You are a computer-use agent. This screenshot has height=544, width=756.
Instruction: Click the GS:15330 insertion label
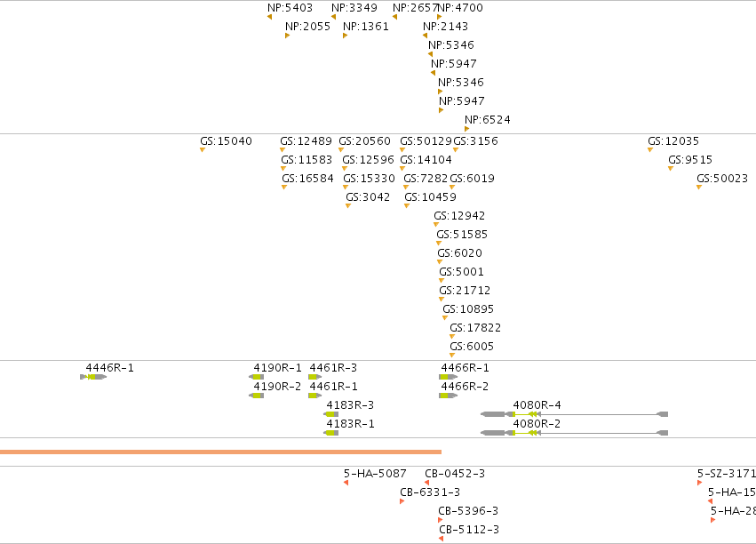pyautogui.click(x=369, y=179)
